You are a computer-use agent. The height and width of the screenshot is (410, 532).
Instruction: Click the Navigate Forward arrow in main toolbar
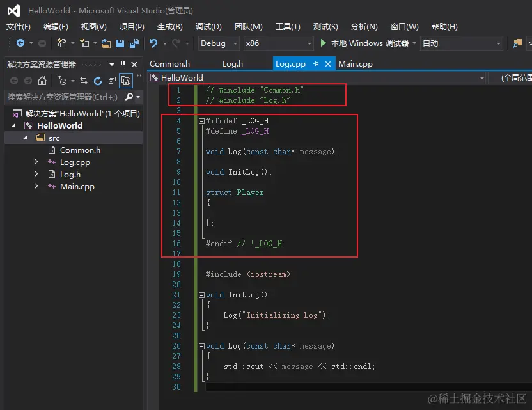[x=42, y=43]
